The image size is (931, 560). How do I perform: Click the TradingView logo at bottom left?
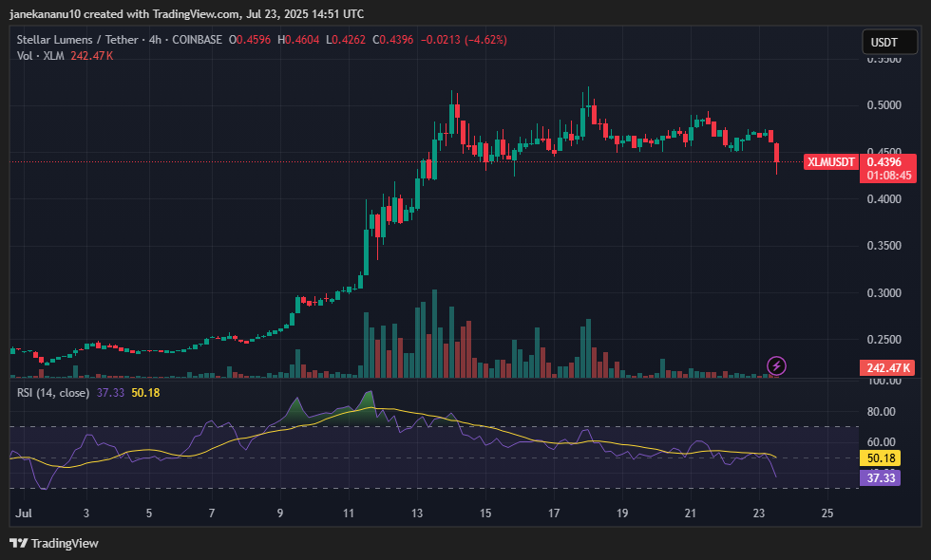click(x=54, y=543)
